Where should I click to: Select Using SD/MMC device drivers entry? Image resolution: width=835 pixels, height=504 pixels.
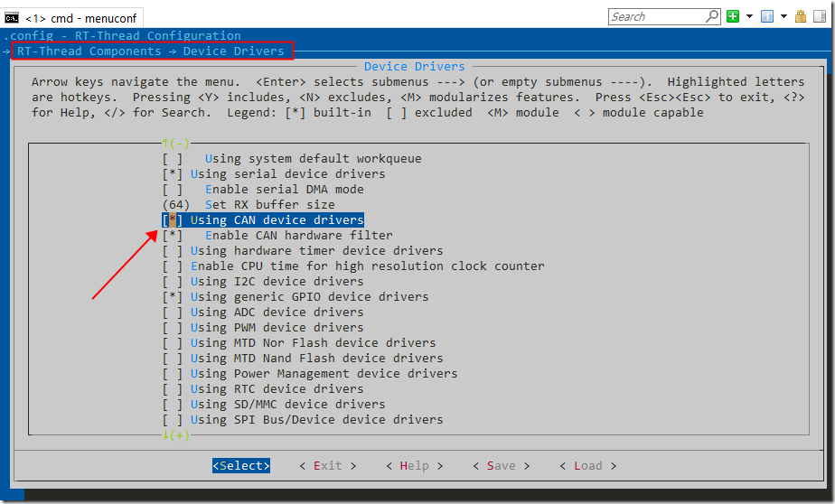coord(287,405)
